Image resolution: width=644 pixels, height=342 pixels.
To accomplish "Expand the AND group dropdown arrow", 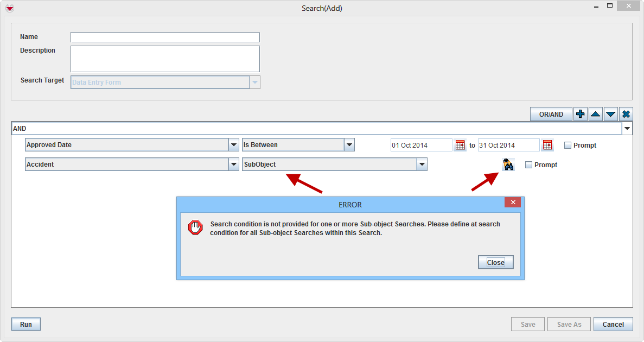I will (x=627, y=129).
